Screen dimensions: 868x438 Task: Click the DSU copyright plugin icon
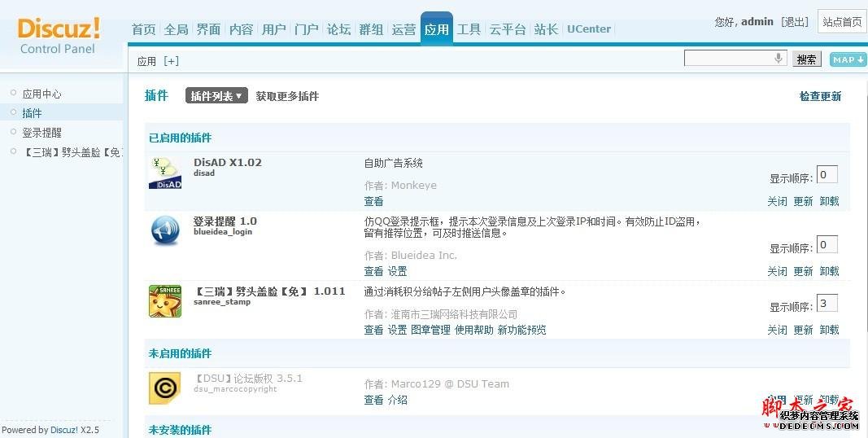[x=164, y=388]
